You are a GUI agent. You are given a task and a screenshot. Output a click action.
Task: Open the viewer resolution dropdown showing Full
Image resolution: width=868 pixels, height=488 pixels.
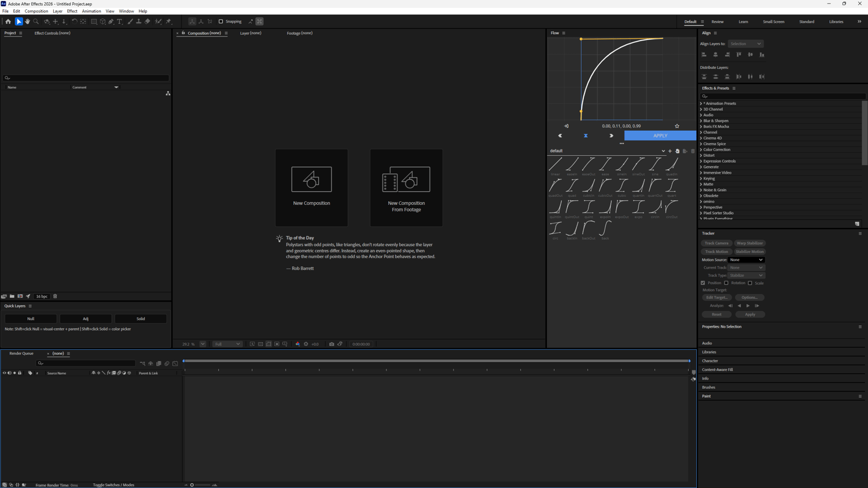[227, 344]
